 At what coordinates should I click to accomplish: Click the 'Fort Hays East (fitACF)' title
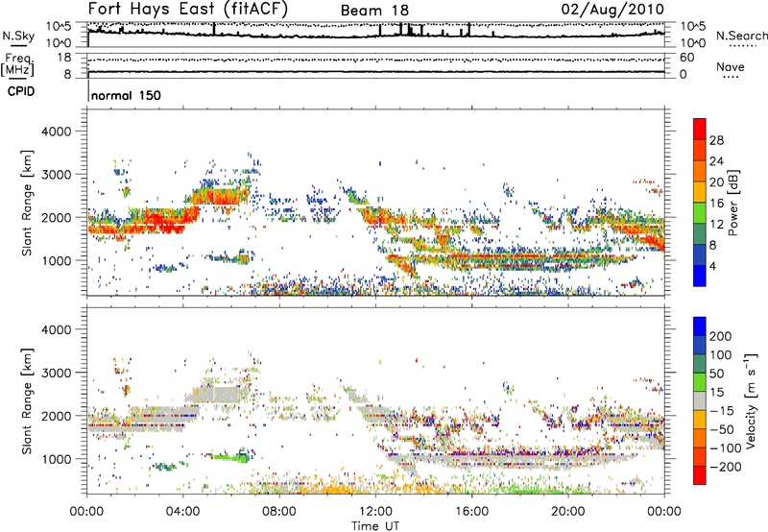coord(187,9)
